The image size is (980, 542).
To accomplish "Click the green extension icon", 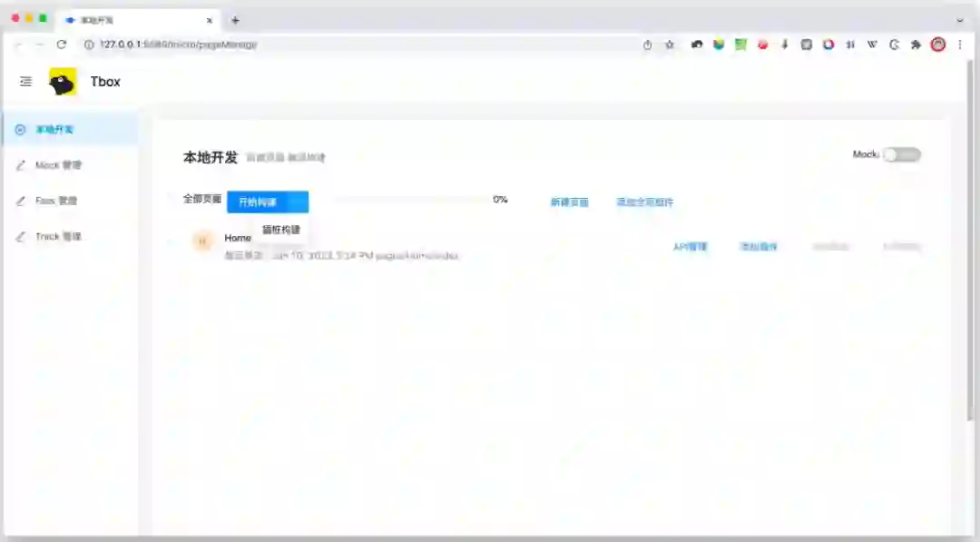I will pos(740,44).
